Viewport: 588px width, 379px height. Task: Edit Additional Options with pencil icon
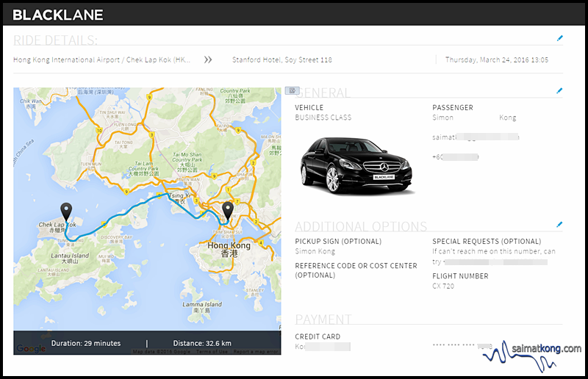point(559,224)
